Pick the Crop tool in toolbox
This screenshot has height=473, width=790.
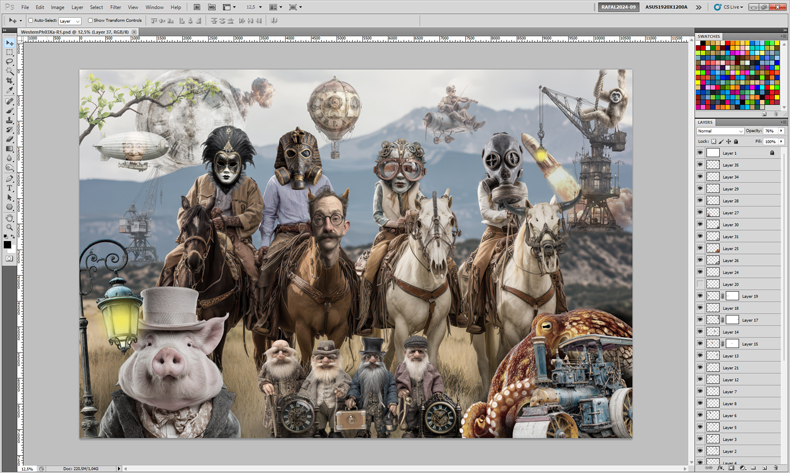click(9, 81)
